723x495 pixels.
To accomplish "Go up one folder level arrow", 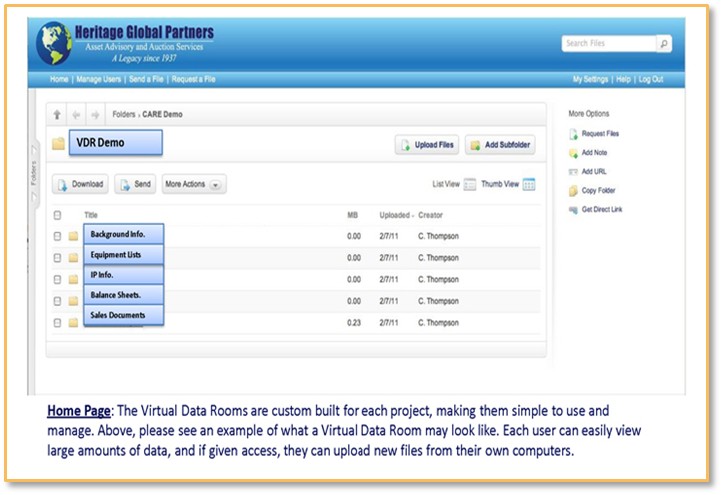I will point(57,114).
